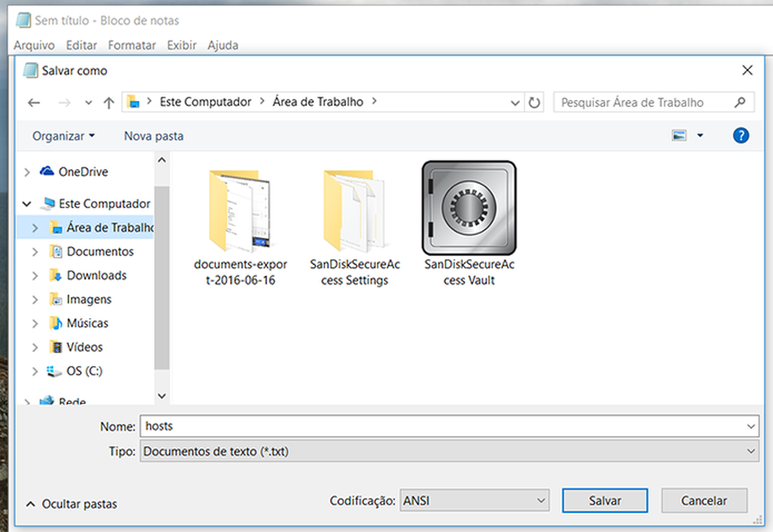Open Vídeos in the navigation pane
The height and width of the screenshot is (532, 773).
[84, 347]
